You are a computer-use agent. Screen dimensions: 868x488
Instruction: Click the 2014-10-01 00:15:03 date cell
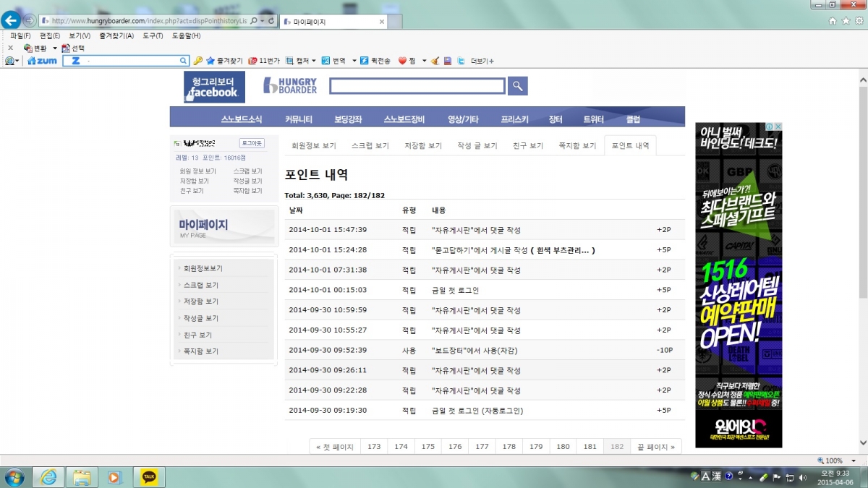(328, 290)
